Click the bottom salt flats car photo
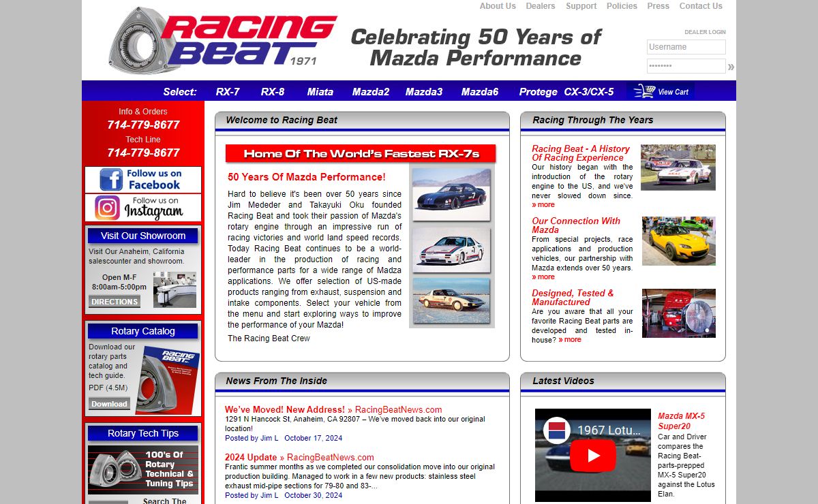Image resolution: width=818 pixels, height=504 pixels. [451, 300]
